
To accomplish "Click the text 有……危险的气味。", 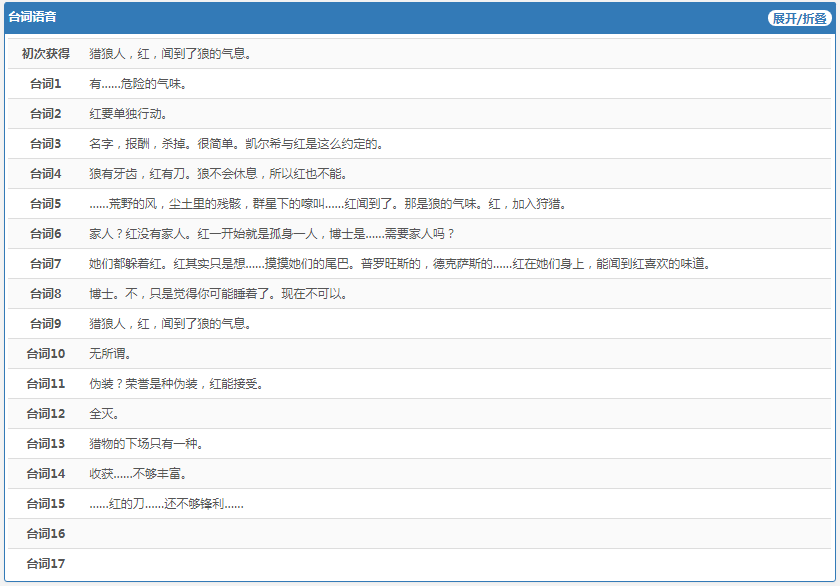I will (x=138, y=84).
